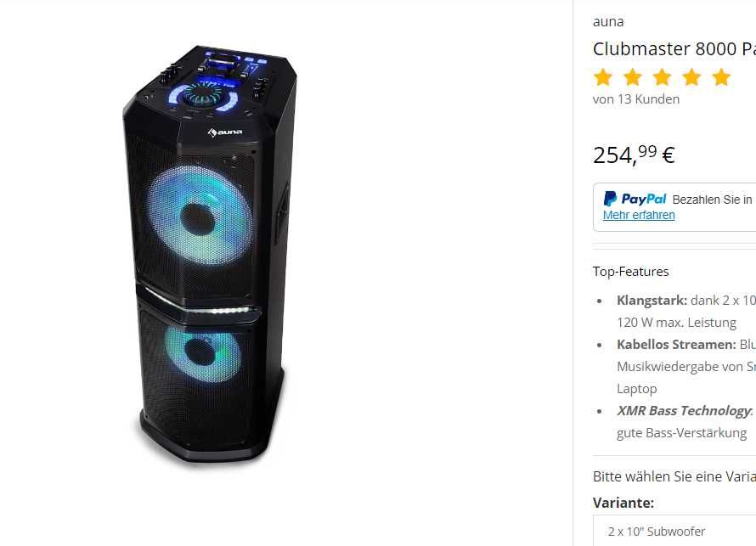Click the 'Variante:' label
Viewport: 756px width, 546px height.
[x=623, y=503]
